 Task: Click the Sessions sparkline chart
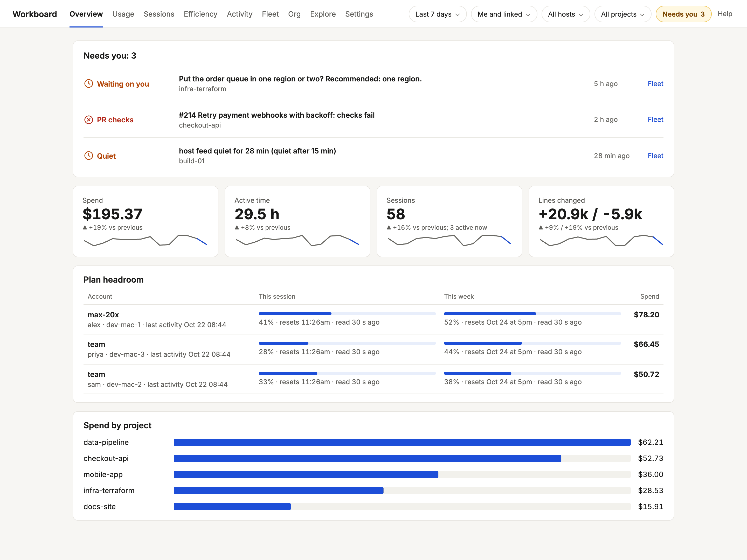449,240
